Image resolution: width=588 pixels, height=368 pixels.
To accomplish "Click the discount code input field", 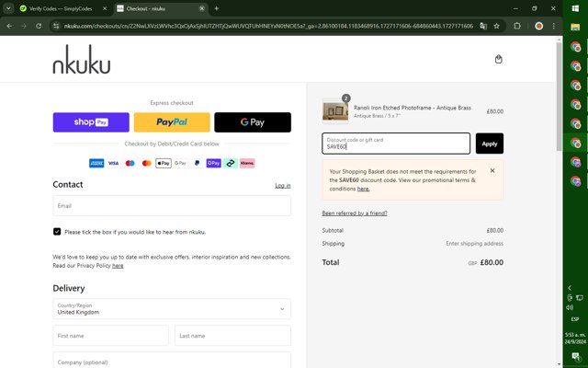I will click(396, 144).
